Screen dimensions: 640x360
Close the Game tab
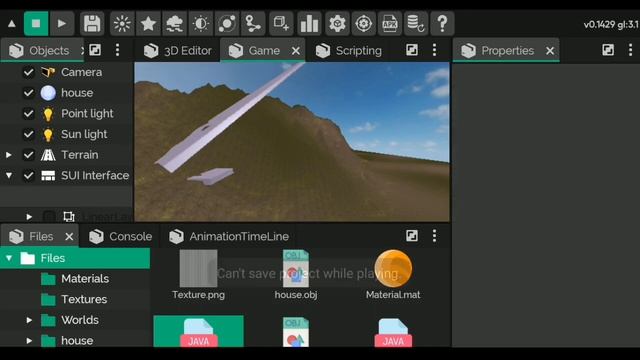296,51
